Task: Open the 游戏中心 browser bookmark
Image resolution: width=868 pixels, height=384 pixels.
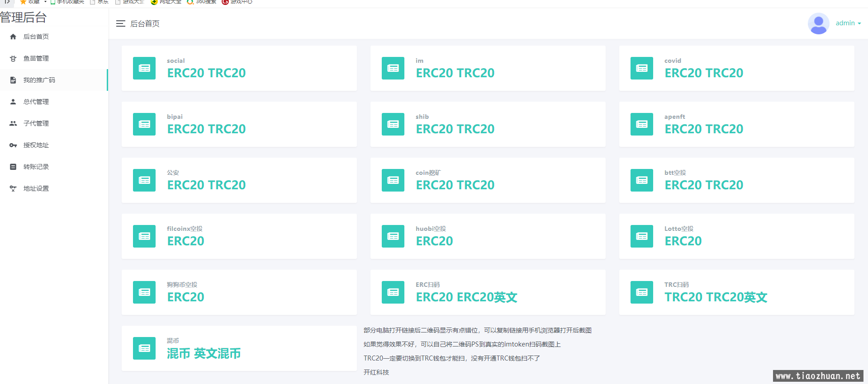Action: 237,2
